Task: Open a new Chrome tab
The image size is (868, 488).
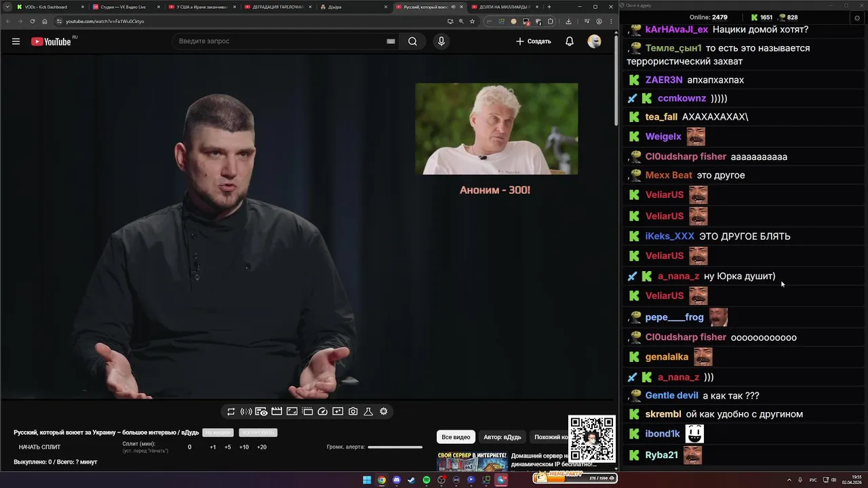Action: [x=549, y=7]
